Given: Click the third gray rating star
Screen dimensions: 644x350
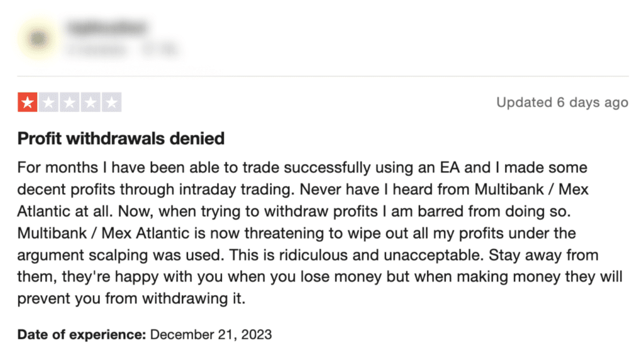Looking at the screenshot, I should (x=69, y=102).
